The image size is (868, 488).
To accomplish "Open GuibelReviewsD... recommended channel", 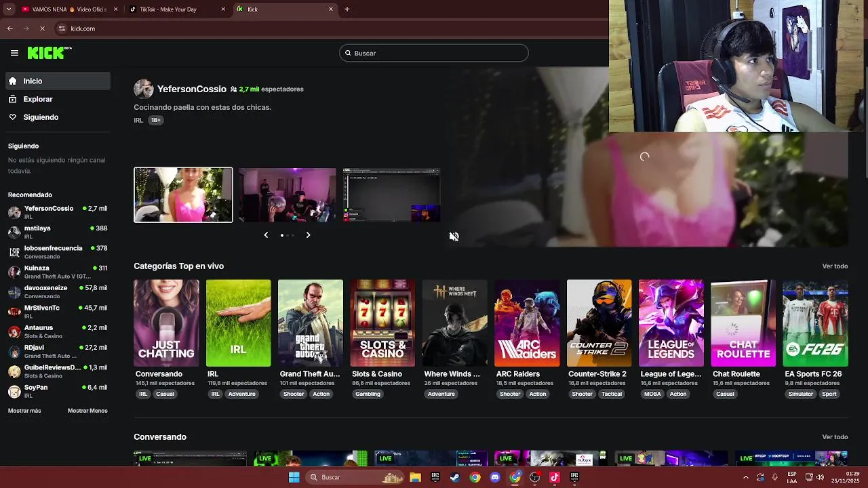I will coord(58,371).
